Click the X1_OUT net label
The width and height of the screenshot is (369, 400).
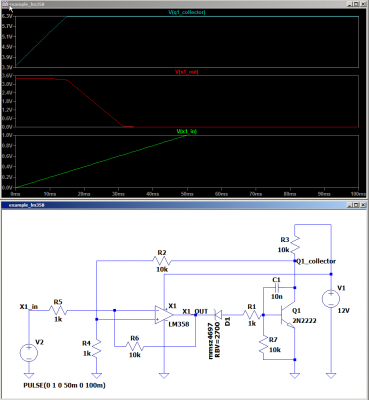195,311
